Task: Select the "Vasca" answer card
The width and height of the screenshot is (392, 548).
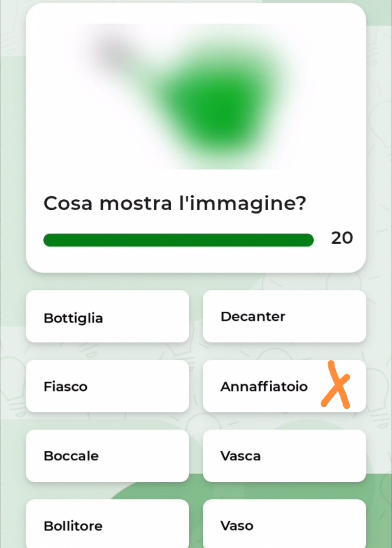Action: coord(284,456)
